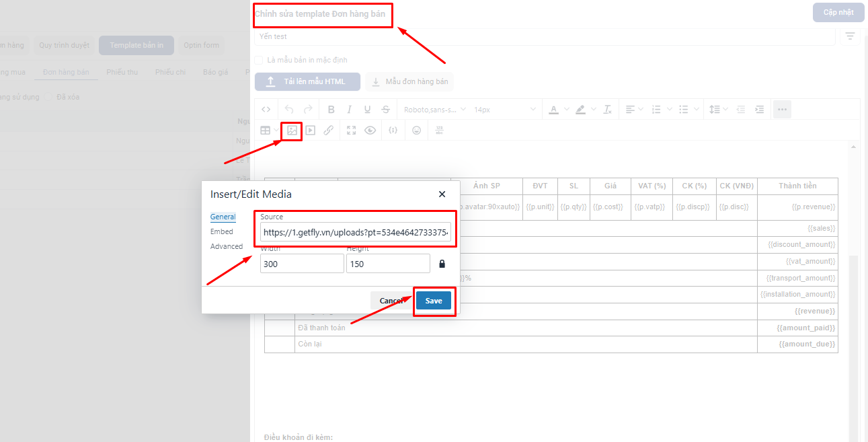Click the emoji smiley icon
This screenshot has height=442, width=868.
(416, 131)
